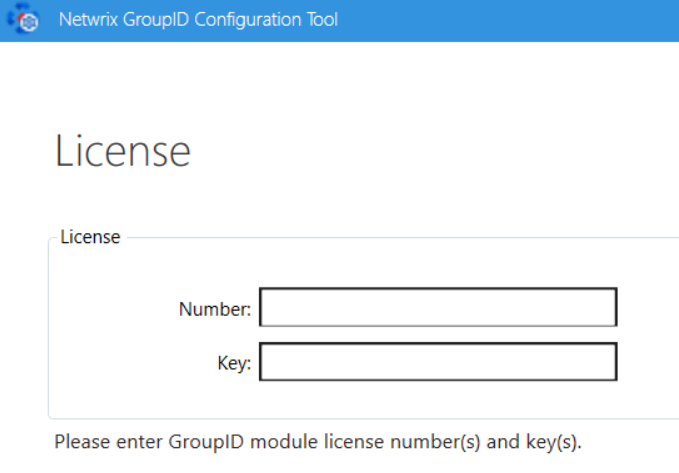The image size is (679, 473).
Task: Click the "Please enter GroupID module license" instruction text
Action: coord(318,442)
